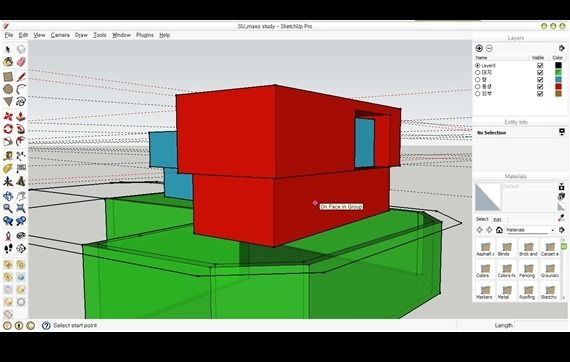Screen dimensions: 570x362
Task: Open the Plugins menu
Action: 145,35
